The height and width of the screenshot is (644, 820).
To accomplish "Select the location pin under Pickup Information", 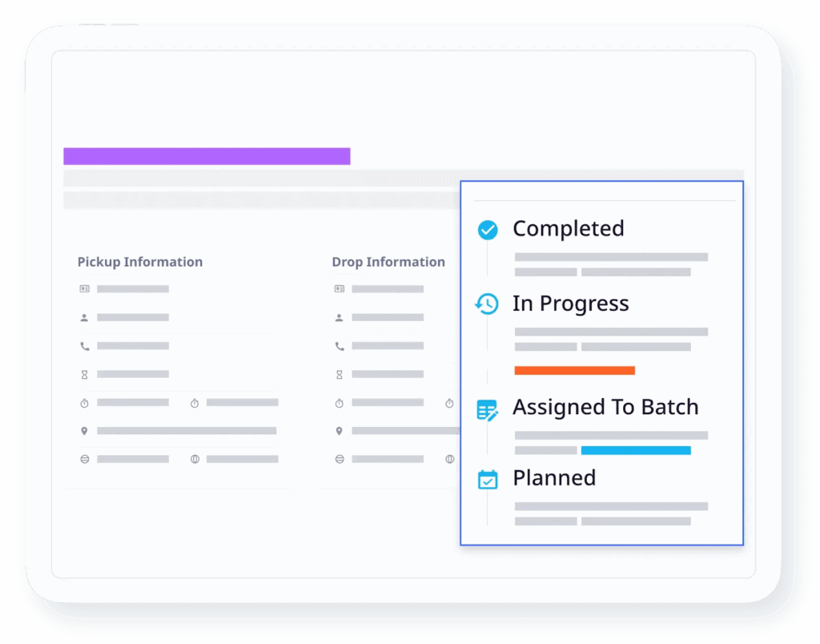I will [x=84, y=431].
